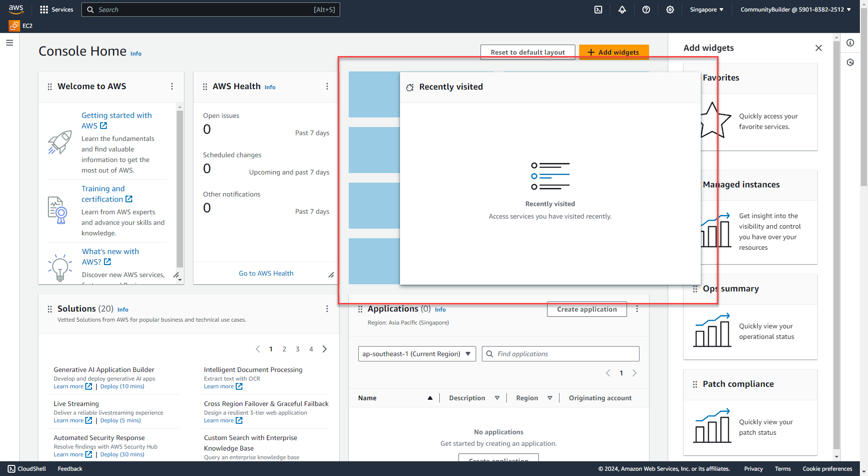
Task: Click the Find applications search field
Action: coord(560,354)
